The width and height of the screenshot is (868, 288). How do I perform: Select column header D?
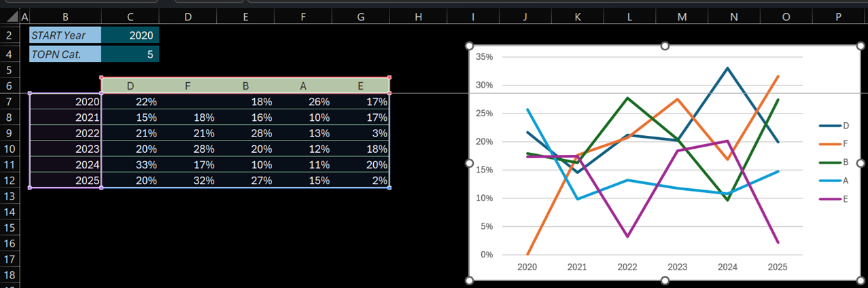(188, 16)
